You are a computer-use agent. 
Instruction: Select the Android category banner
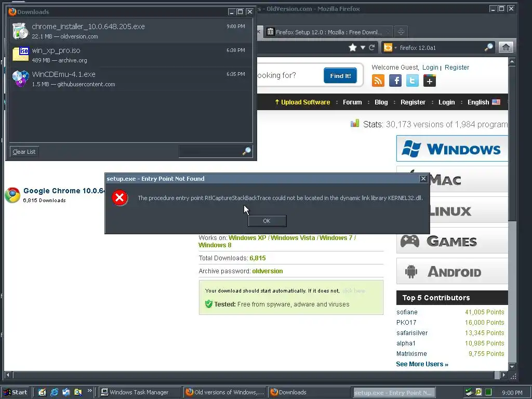452,271
